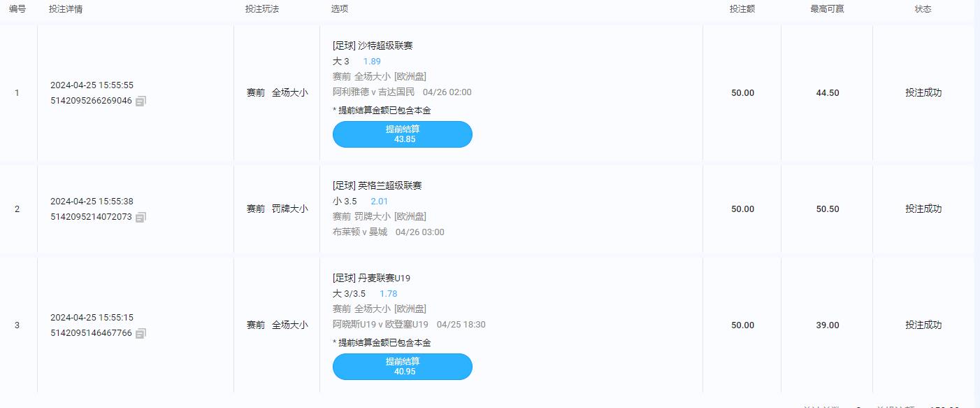Image resolution: width=980 pixels, height=408 pixels.
Task: Copy order number 5142095146467766 via its icon
Action: [x=140, y=333]
